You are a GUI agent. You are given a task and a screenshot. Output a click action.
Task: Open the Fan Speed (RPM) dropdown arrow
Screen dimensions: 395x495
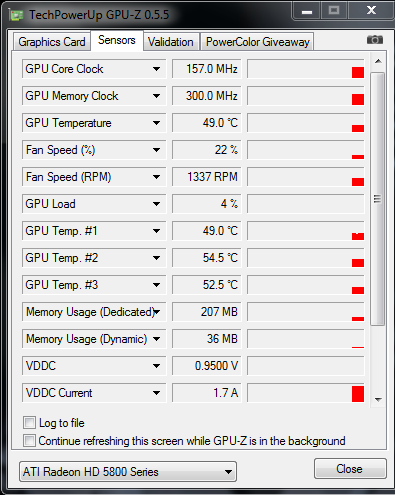[x=156, y=177]
